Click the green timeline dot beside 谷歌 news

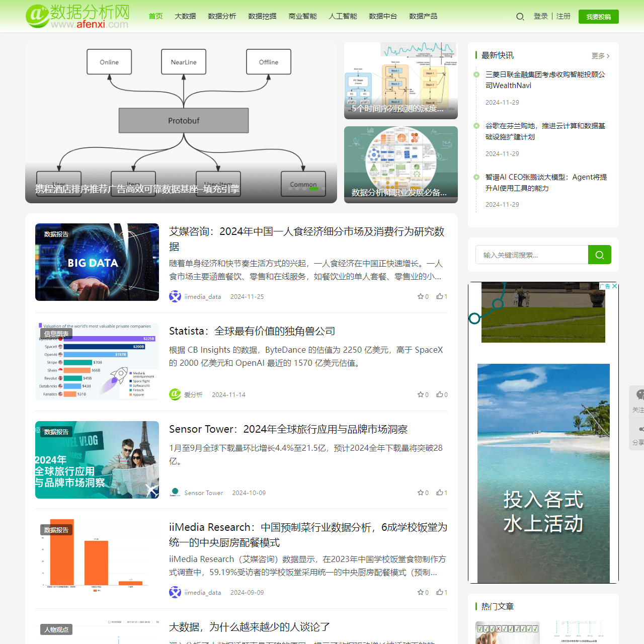(476, 126)
